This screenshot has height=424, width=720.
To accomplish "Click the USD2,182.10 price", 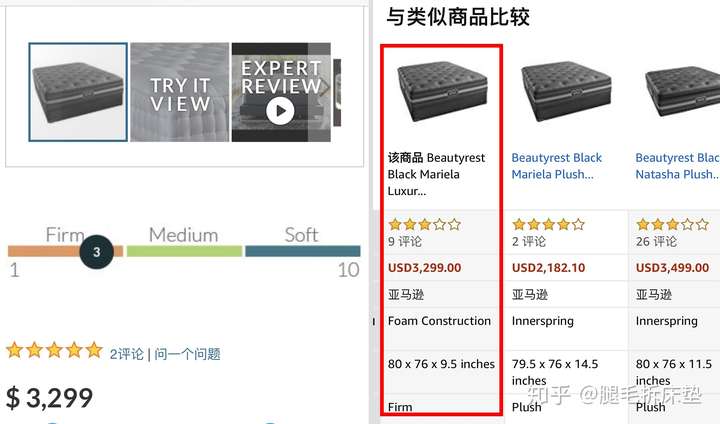I will 549,267.
